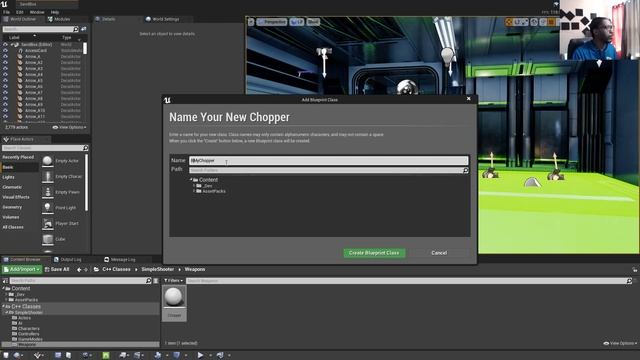Switch to the Message Log tab
The height and width of the screenshot is (360, 640).
click(120, 260)
